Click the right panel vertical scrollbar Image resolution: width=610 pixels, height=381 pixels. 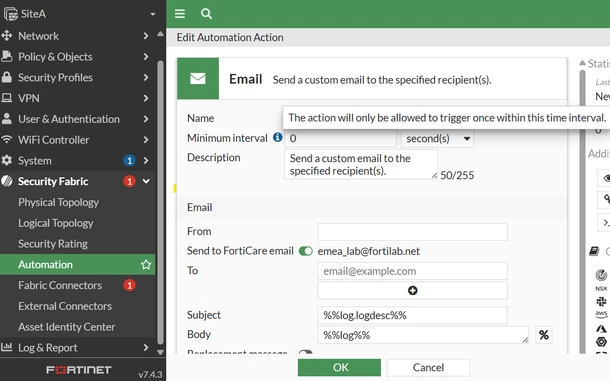[x=582, y=212]
